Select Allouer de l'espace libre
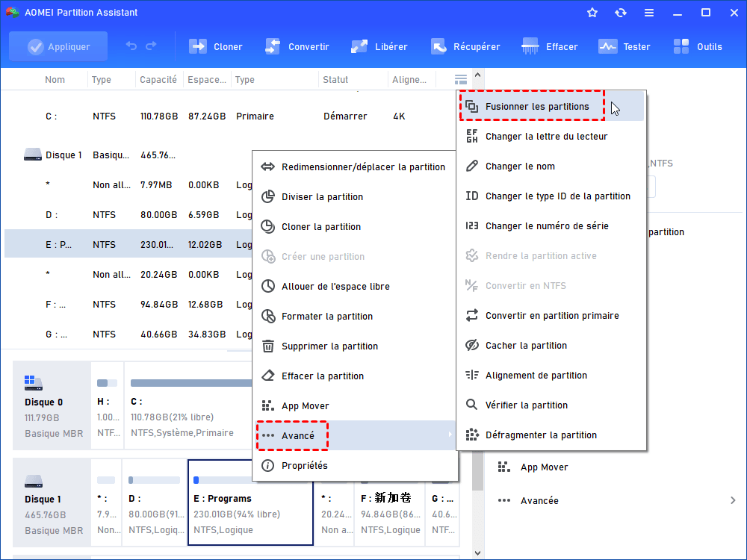 [355, 286]
